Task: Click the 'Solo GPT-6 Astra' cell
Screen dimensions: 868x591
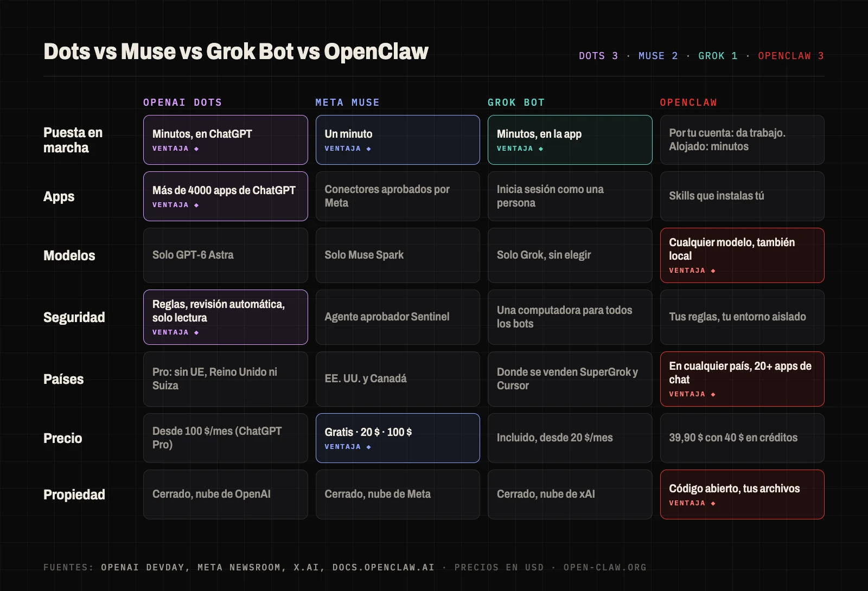Action: pos(226,255)
